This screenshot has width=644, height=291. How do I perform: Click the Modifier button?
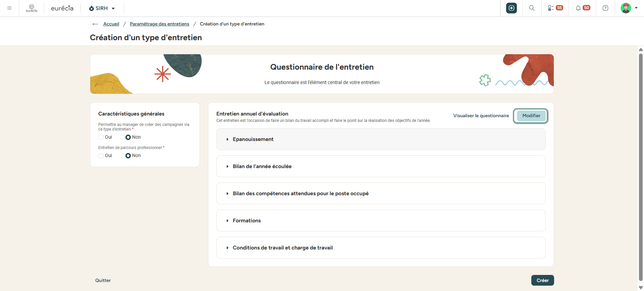pyautogui.click(x=531, y=116)
